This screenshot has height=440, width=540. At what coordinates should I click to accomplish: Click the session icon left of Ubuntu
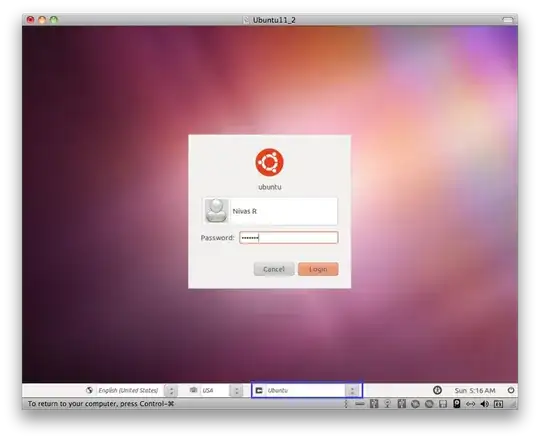(259, 390)
